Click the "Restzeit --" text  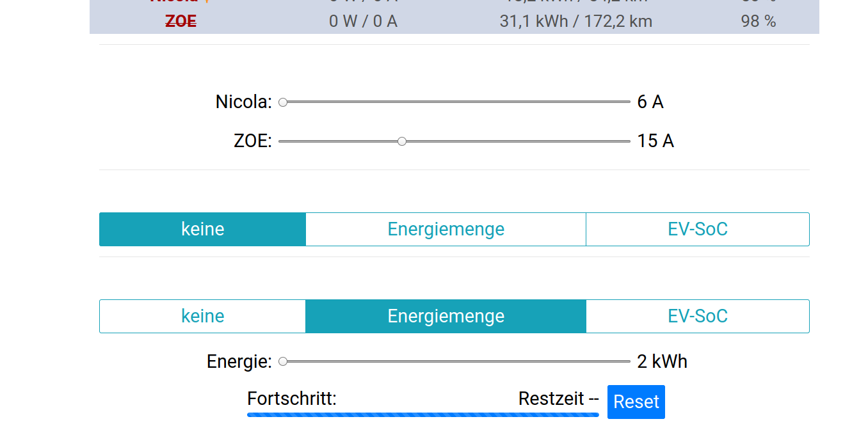point(558,398)
